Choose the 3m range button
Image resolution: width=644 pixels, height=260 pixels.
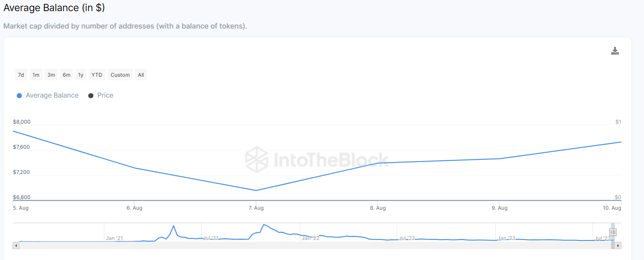51,75
